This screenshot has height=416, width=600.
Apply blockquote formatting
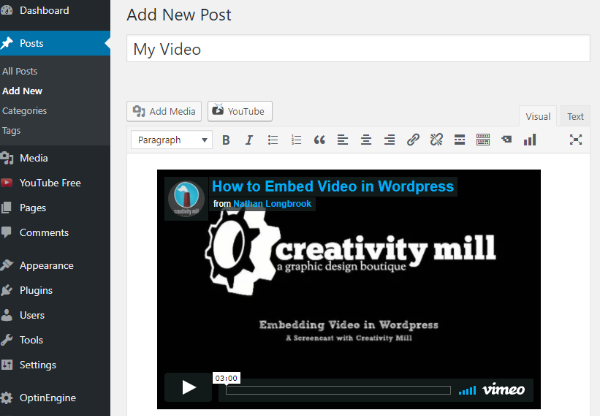pos(320,140)
